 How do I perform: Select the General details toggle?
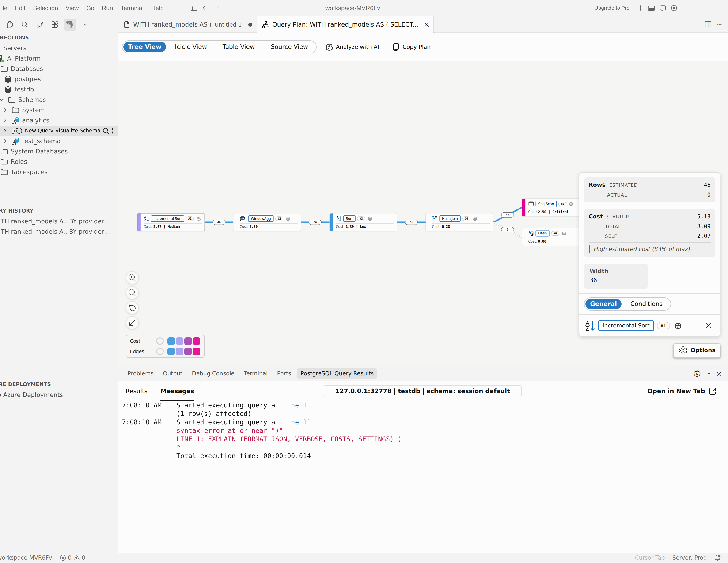(x=603, y=304)
